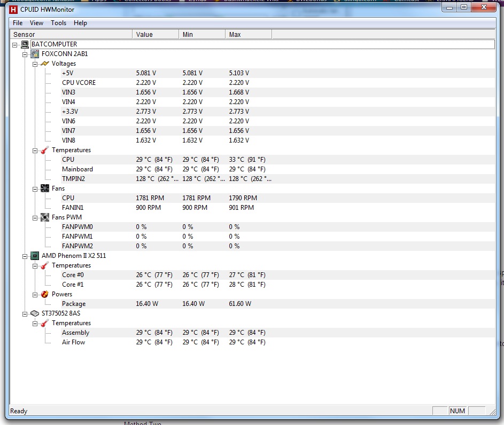Click the Fans PWM icon

[45, 217]
